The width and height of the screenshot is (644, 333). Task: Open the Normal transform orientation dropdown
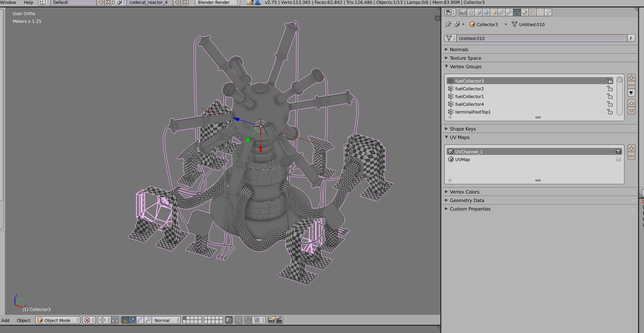[166, 320]
